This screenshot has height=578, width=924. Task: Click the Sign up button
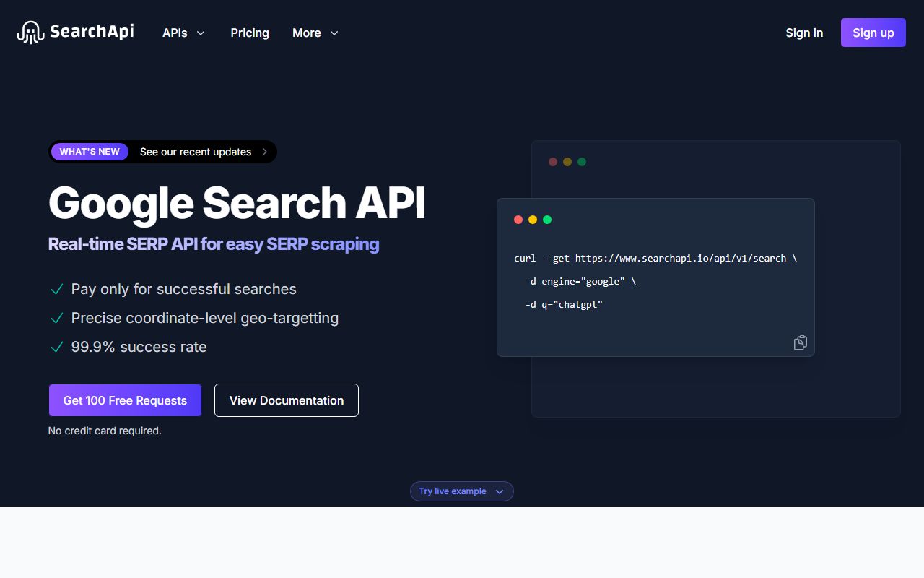(873, 33)
